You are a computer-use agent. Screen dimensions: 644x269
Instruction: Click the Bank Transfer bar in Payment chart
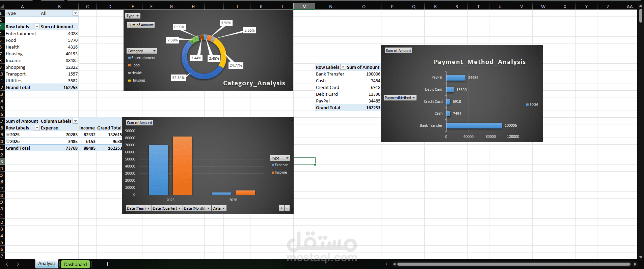pos(474,125)
